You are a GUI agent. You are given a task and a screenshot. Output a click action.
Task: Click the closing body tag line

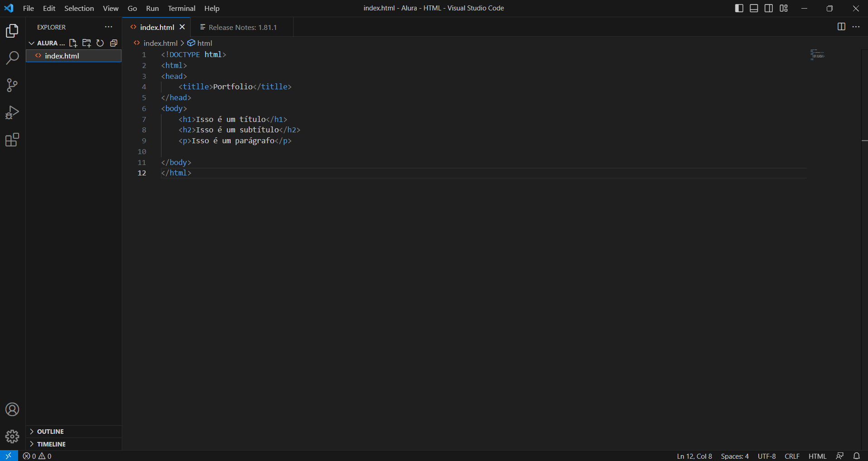click(176, 162)
